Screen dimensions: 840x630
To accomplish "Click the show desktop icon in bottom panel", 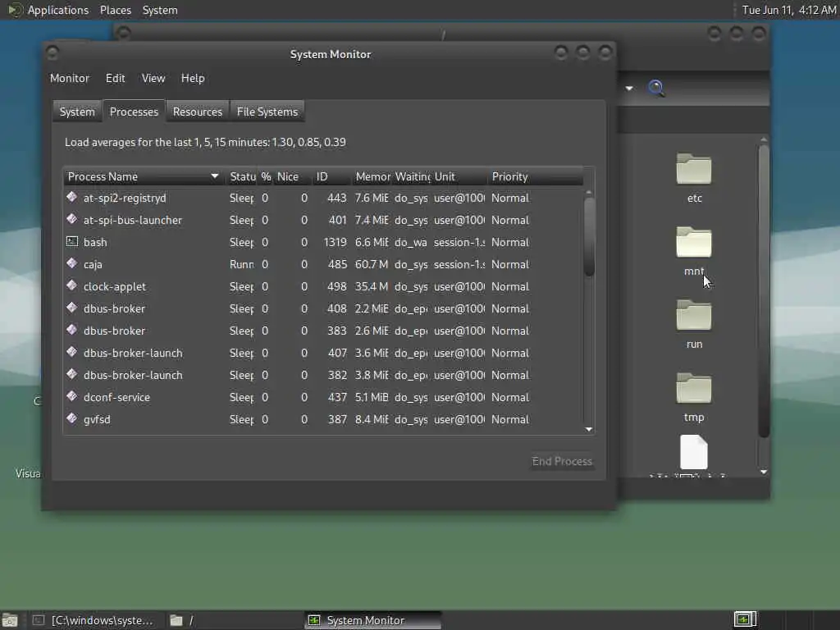I will point(10,620).
